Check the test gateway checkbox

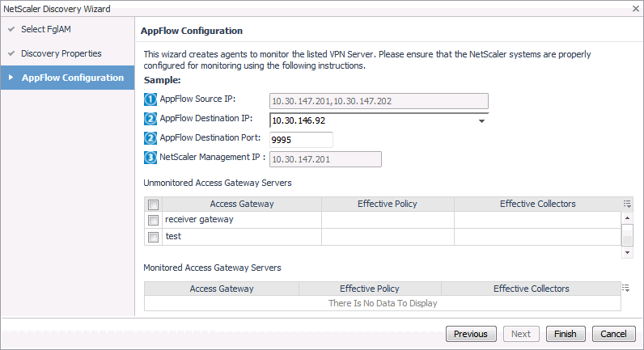click(153, 237)
